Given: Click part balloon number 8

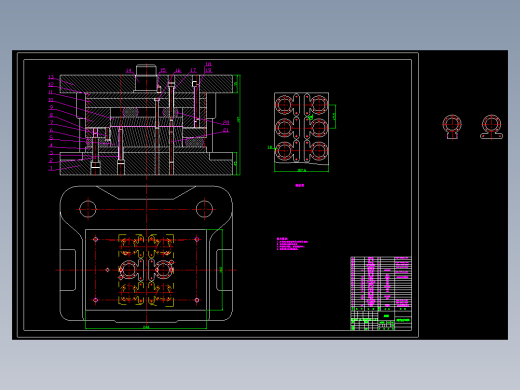Looking at the screenshot, I should point(51,115).
